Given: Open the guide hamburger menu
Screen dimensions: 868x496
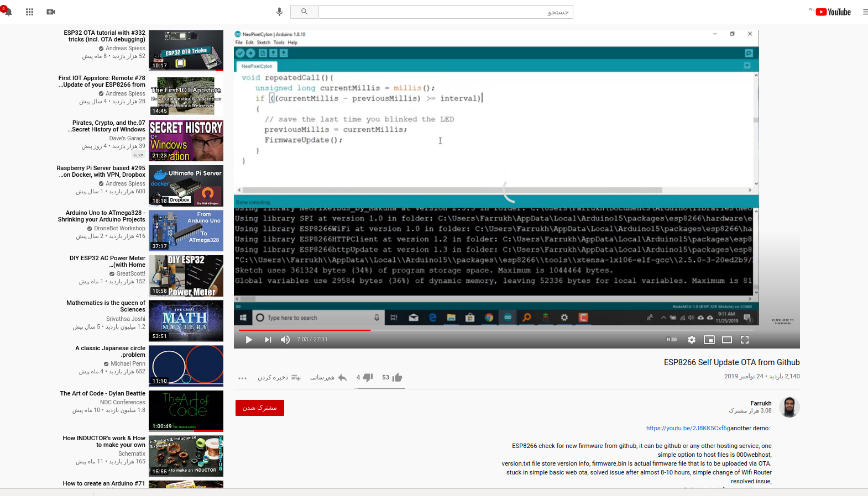Looking at the screenshot, I should [865, 12].
